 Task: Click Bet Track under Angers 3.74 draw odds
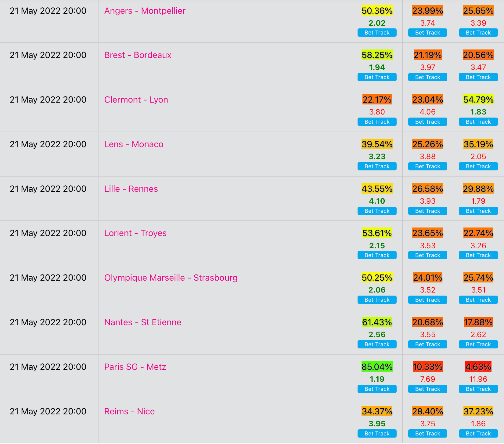[428, 33]
